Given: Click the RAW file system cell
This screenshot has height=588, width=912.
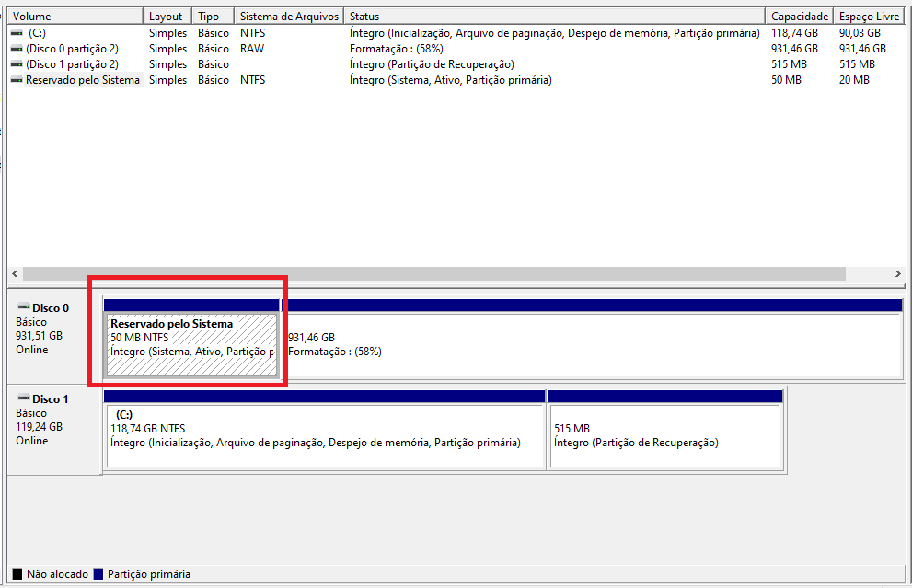Looking at the screenshot, I should 252,49.
